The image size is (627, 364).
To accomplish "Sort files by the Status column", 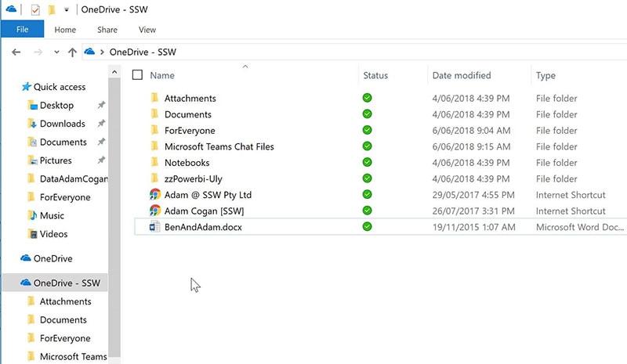I will pos(375,75).
